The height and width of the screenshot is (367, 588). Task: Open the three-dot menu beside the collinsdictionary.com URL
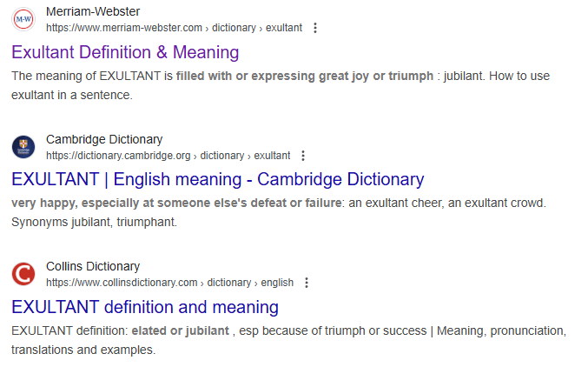(306, 283)
